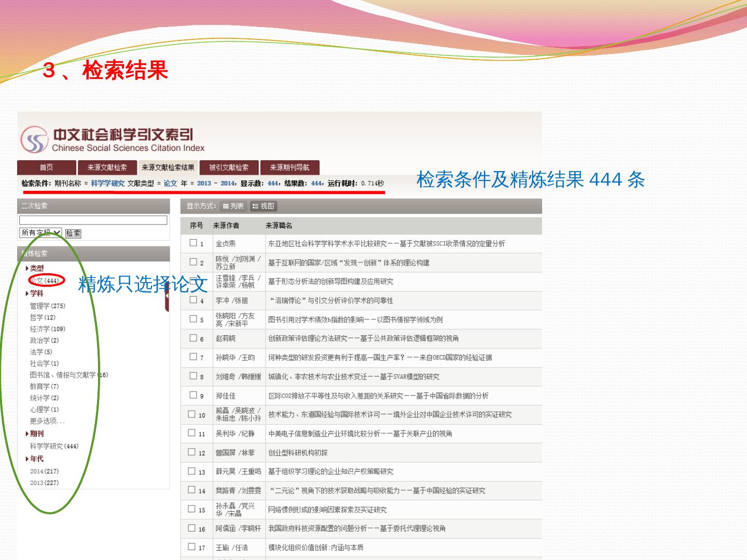Image resolution: width=747 pixels, height=560 pixels.
Task: Go to the 首页 tab
Action: (x=47, y=167)
